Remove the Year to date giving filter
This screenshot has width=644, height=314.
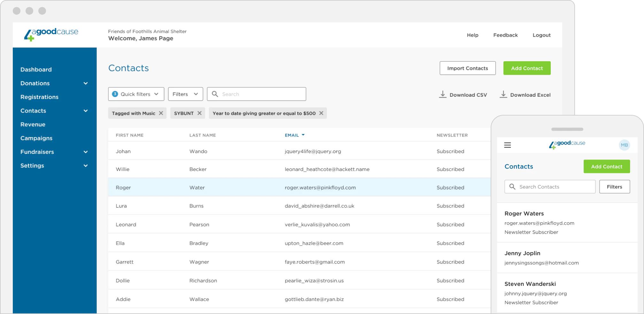tap(321, 113)
